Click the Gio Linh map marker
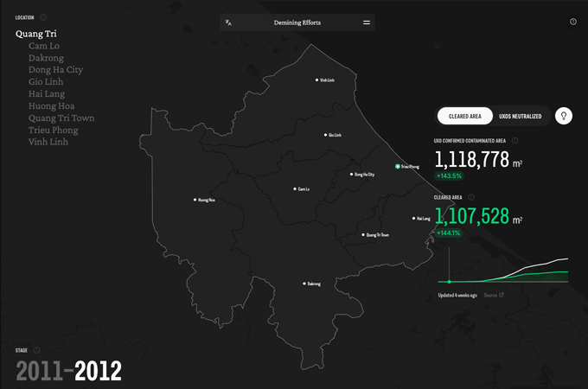Image resolution: width=588 pixels, height=389 pixels. [325, 135]
